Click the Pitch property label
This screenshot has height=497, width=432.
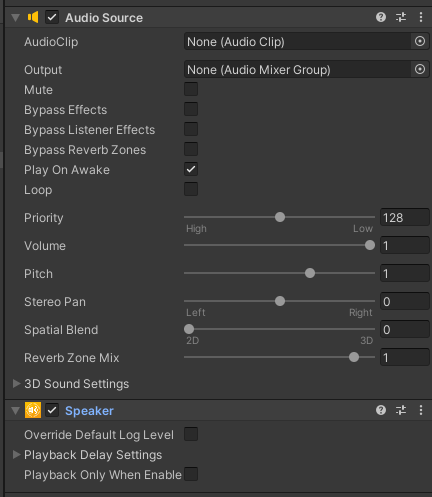pyautogui.click(x=39, y=274)
